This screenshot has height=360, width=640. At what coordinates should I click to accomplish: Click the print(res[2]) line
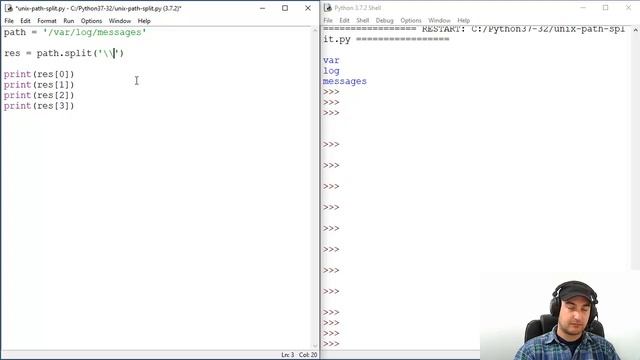coord(39,95)
